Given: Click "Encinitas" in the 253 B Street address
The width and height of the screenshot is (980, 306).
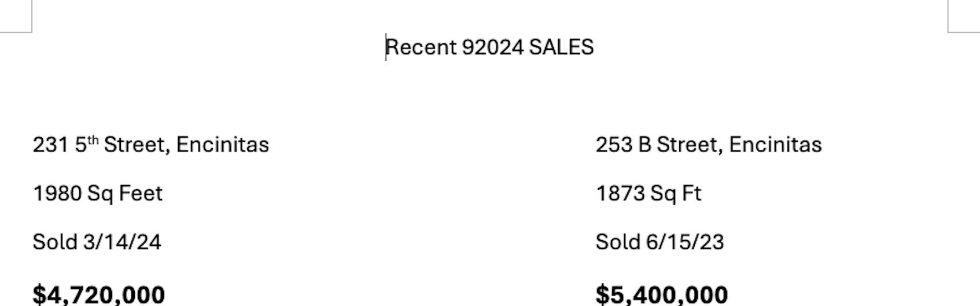Looking at the screenshot, I should pos(775,145).
